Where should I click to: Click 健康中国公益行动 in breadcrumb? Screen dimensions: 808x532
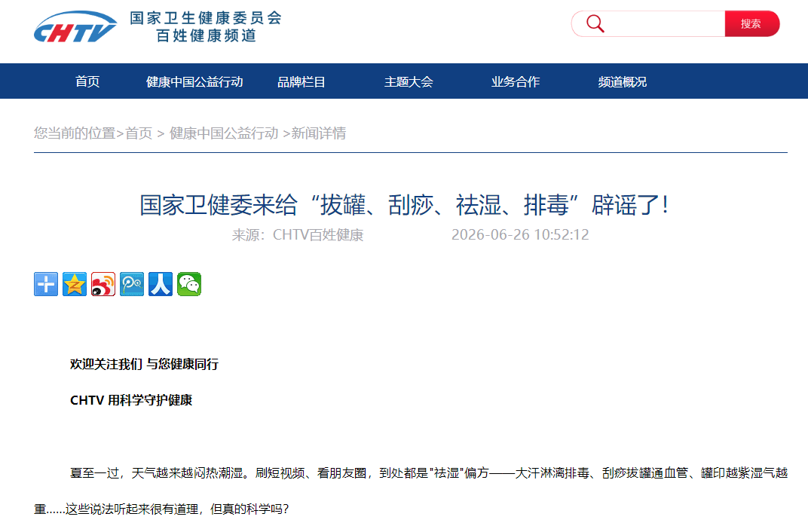click(x=224, y=133)
